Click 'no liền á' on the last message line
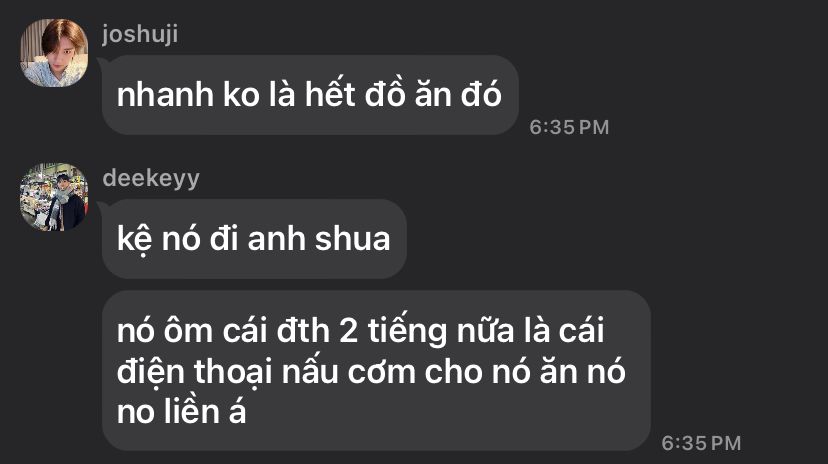The image size is (828, 464). pyautogui.click(x=182, y=411)
